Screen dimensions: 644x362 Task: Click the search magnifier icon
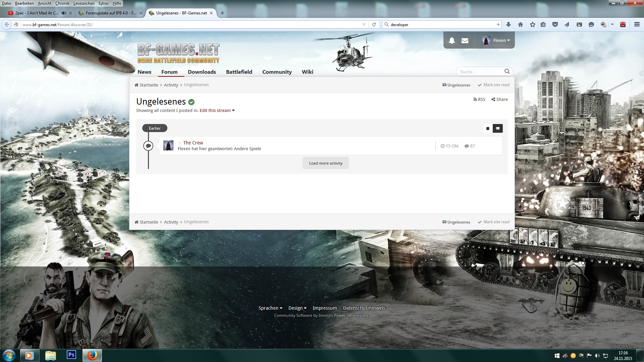[507, 71]
